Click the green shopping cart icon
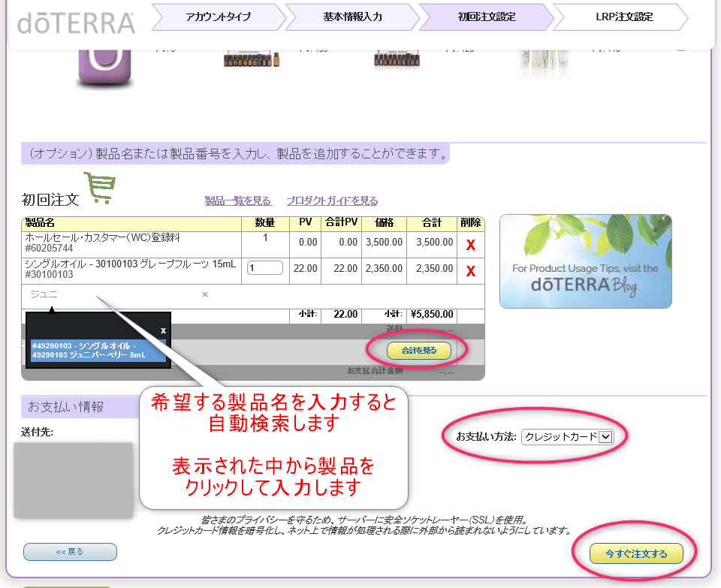The width and height of the screenshot is (721, 588). [98, 187]
